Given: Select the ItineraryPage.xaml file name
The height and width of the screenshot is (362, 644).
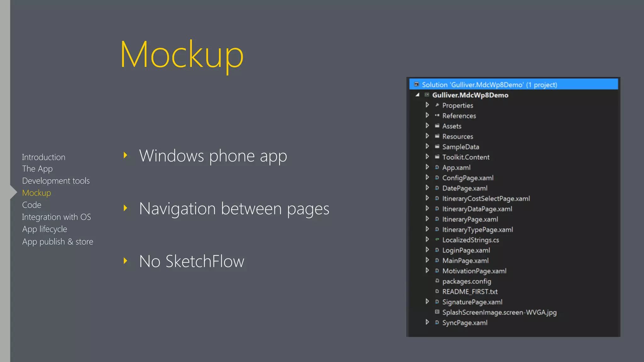Looking at the screenshot, I should [470, 219].
